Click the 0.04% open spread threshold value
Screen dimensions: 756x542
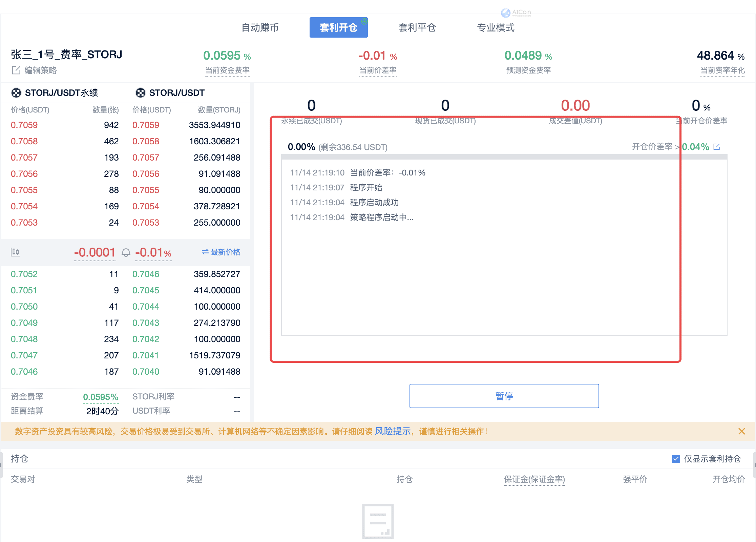[695, 147]
